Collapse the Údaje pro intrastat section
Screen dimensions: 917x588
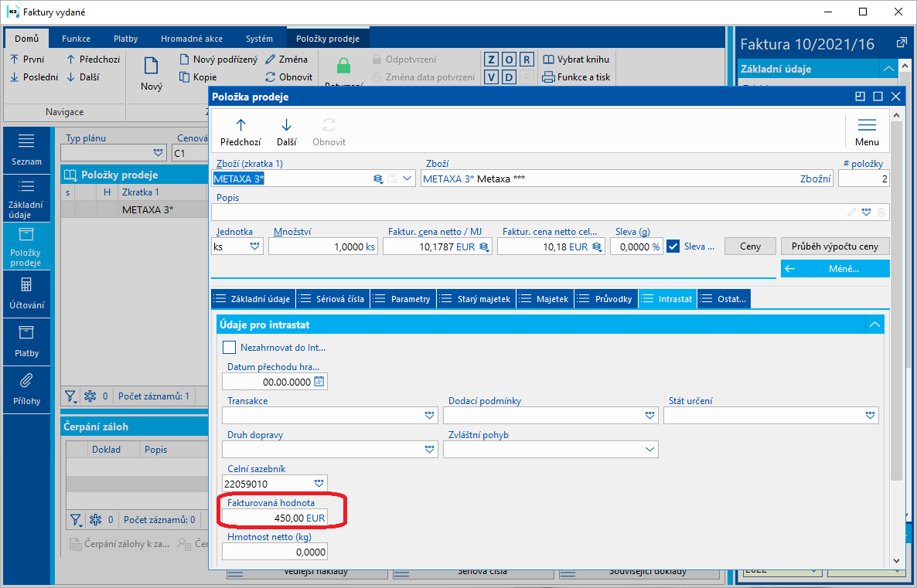click(874, 325)
